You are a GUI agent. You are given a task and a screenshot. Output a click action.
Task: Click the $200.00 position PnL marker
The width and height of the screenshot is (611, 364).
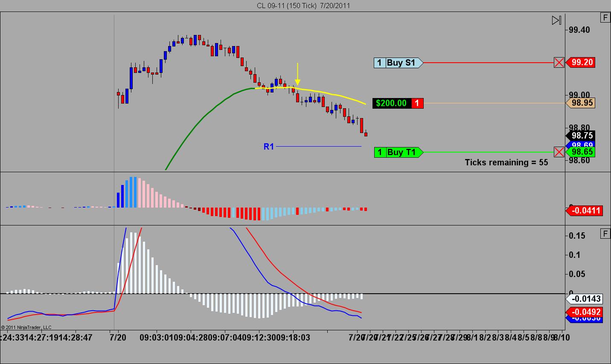click(392, 103)
